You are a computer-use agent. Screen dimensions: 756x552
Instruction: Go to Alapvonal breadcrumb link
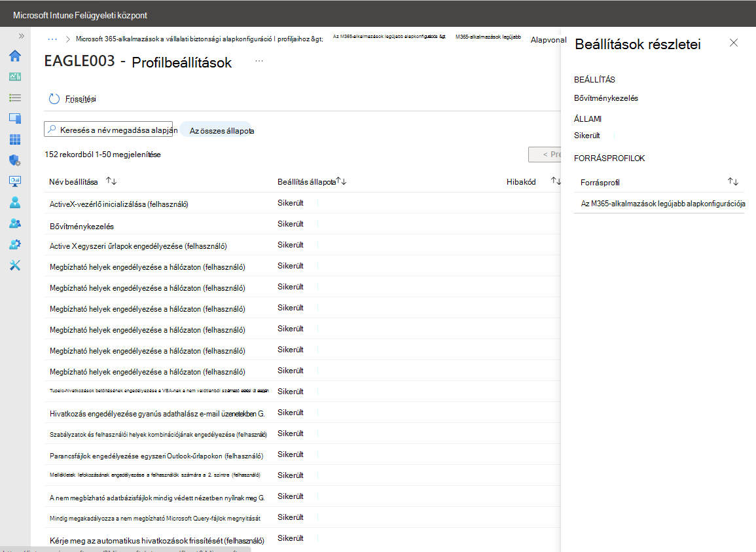549,40
